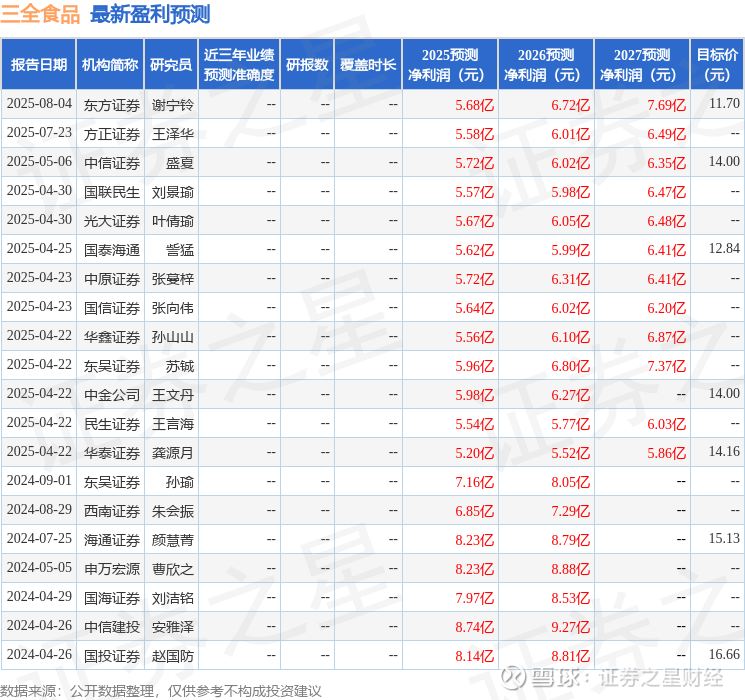This screenshot has width=745, height=700.
Task: Click analyst name 孙山山
Action: [x=173, y=337]
